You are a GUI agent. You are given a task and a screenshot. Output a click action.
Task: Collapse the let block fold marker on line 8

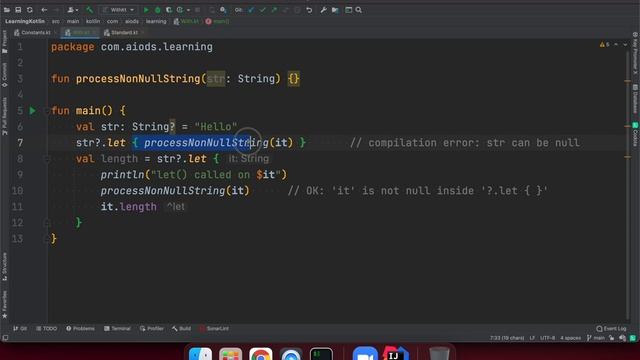(46, 159)
